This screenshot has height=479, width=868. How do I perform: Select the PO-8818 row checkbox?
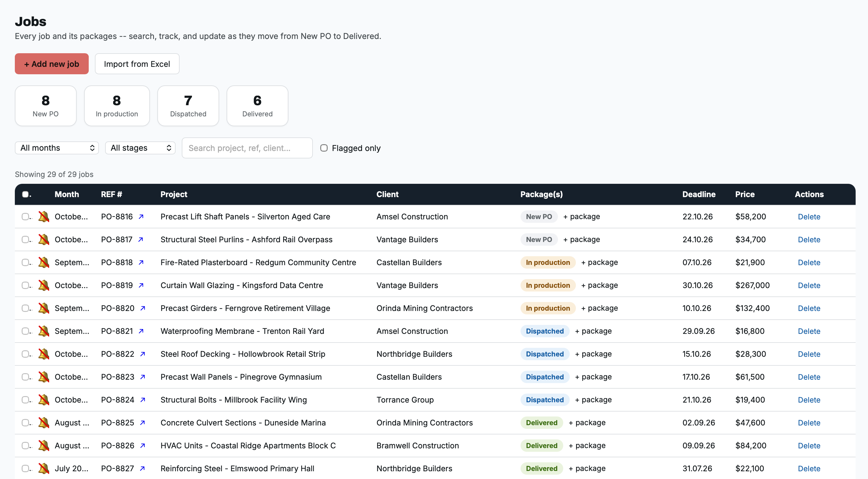(25, 262)
